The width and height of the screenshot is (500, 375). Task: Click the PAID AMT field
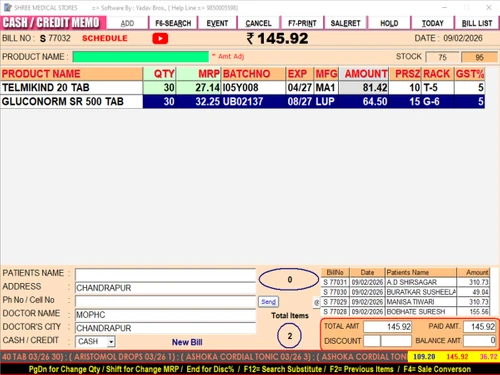point(480,327)
